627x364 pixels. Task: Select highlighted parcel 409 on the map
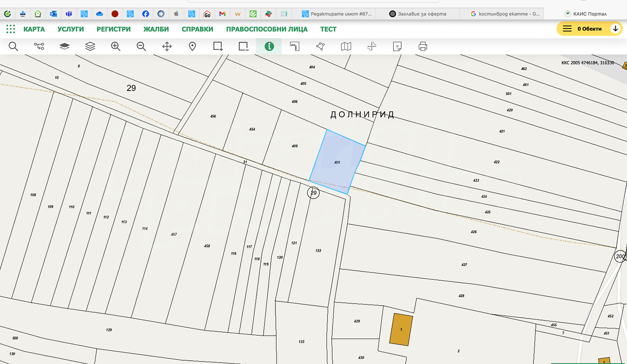(x=337, y=162)
